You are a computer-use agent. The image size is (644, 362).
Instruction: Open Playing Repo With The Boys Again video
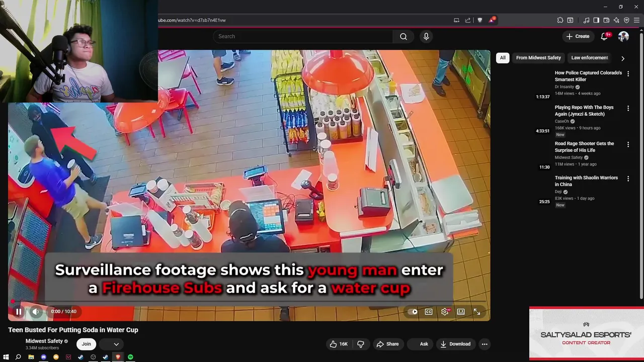point(584,111)
